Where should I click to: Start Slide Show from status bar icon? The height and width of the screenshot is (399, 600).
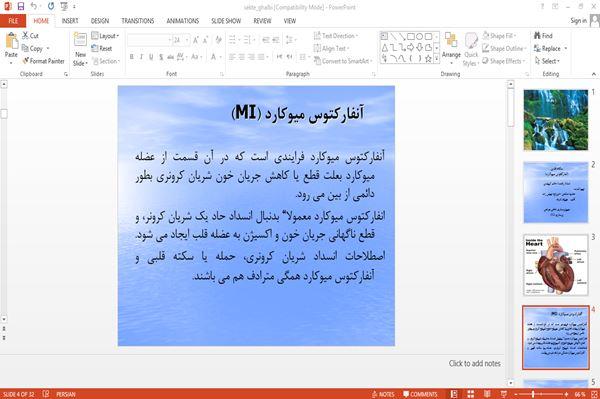click(x=504, y=394)
